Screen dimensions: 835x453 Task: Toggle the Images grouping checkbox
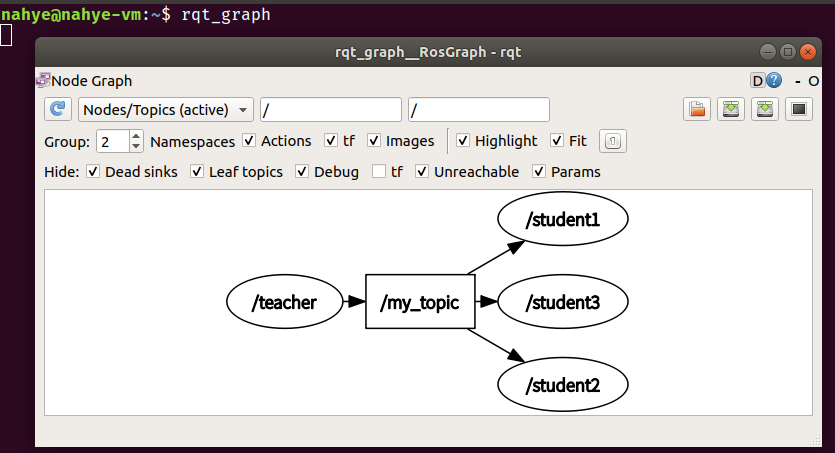[x=374, y=141]
